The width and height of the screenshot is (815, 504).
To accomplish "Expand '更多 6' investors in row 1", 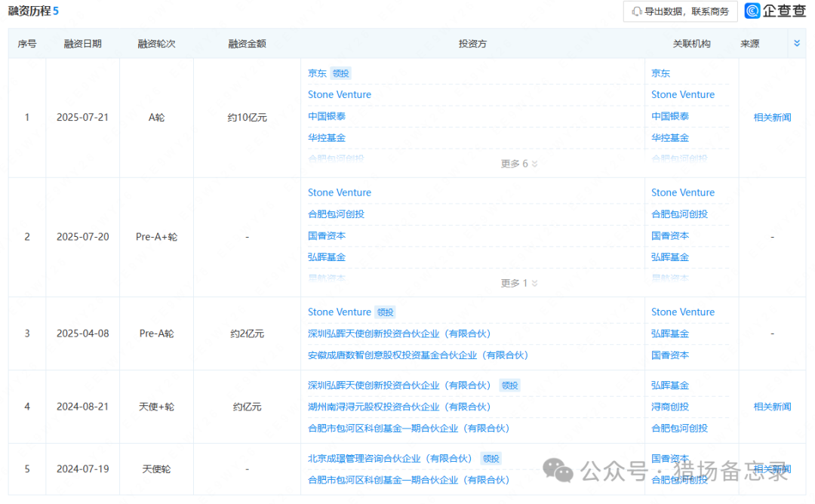I will [519, 164].
